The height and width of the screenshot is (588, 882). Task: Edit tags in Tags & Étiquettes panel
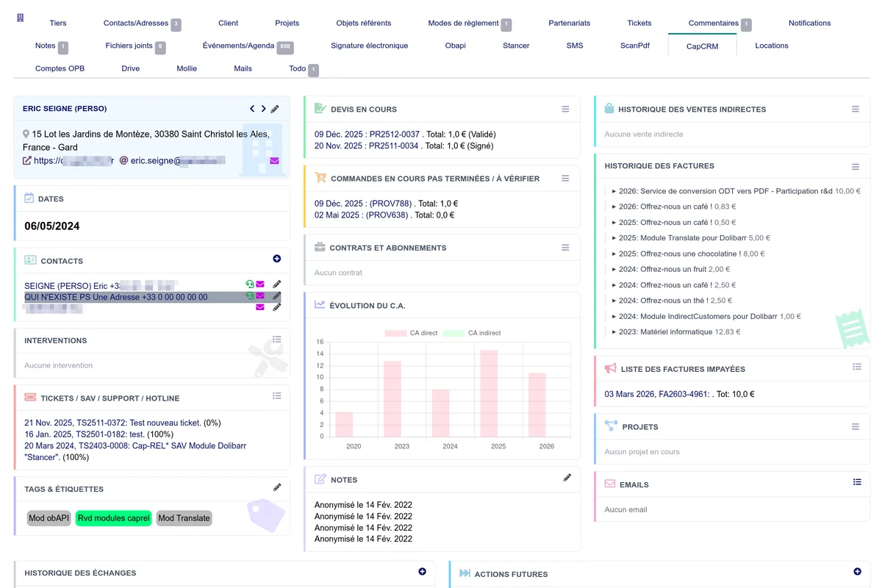276,487
